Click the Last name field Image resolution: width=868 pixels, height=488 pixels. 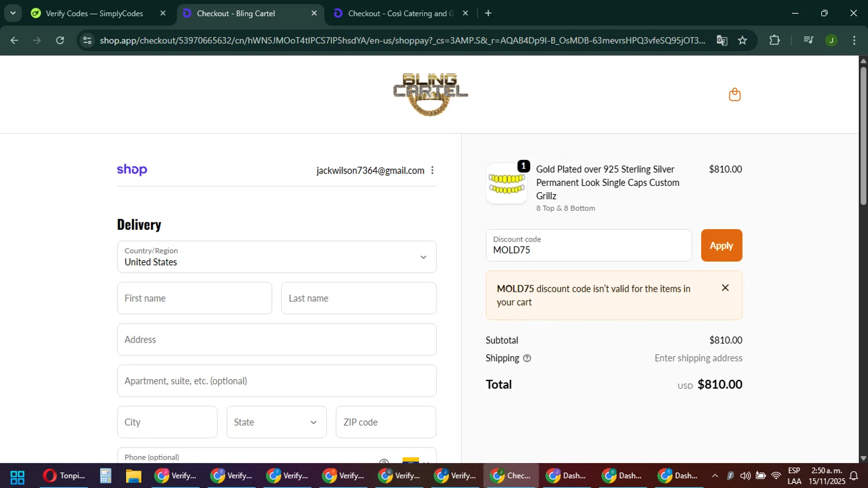359,298
